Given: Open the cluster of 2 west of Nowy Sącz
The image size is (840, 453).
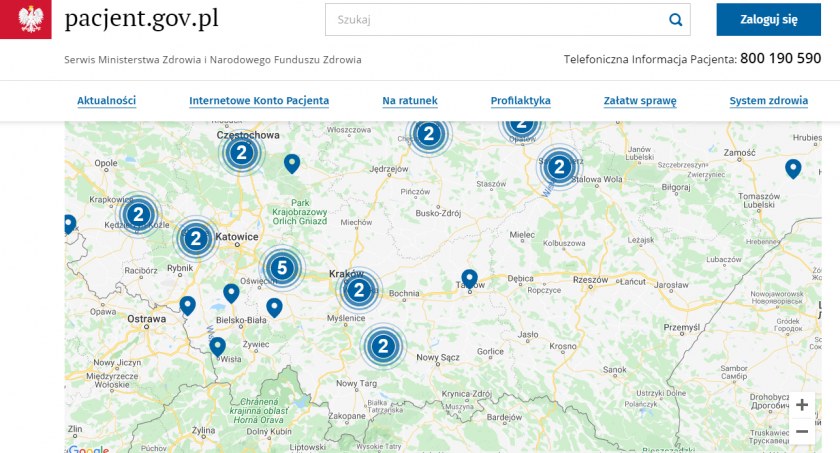Looking at the screenshot, I should 382,346.
